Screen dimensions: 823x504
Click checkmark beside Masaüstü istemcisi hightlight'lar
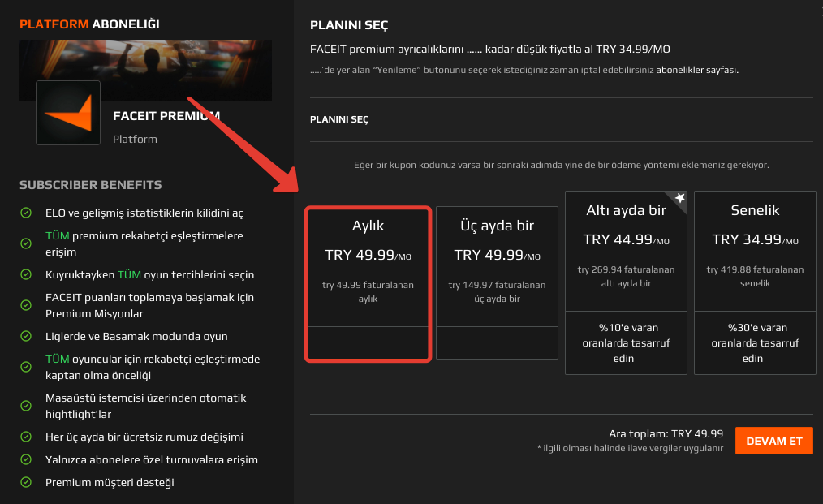point(26,406)
